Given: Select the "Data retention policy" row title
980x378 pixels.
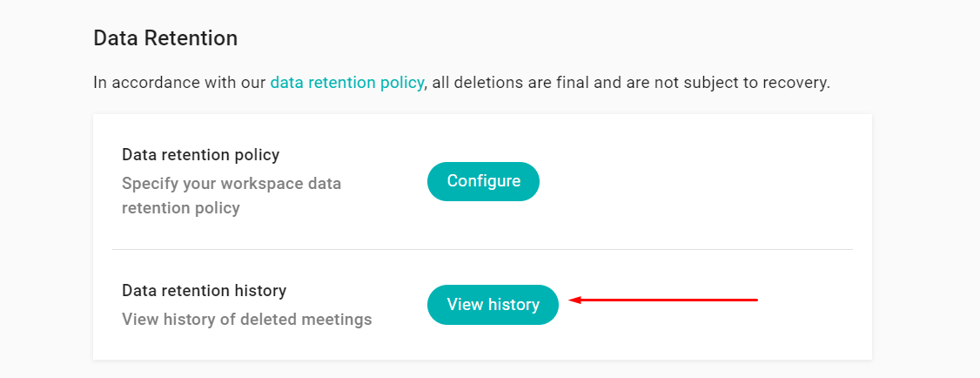Looking at the screenshot, I should pyautogui.click(x=200, y=155).
